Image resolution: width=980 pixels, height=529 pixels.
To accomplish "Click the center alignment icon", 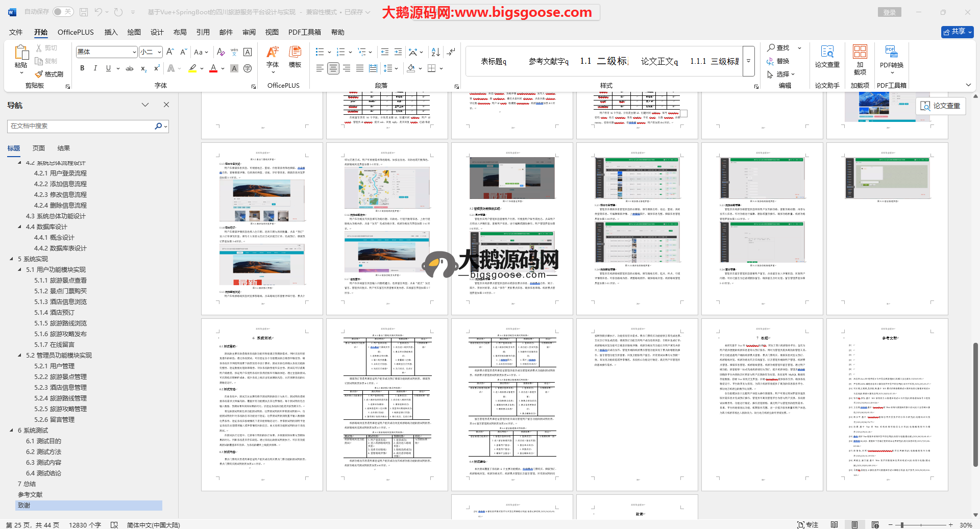I will click(x=333, y=68).
